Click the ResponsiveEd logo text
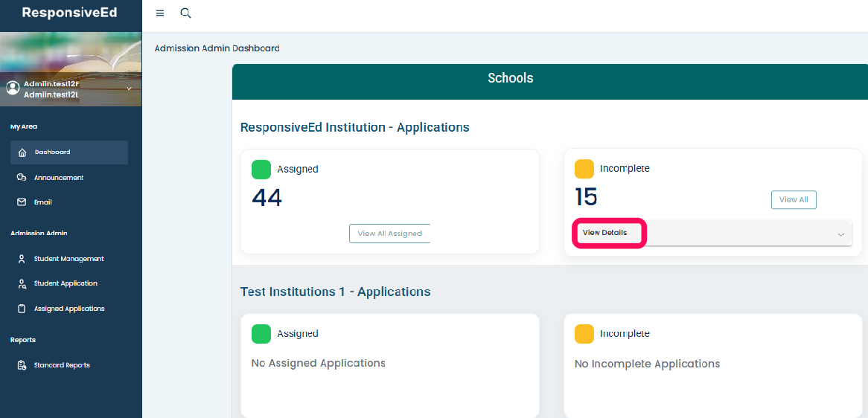 click(69, 13)
